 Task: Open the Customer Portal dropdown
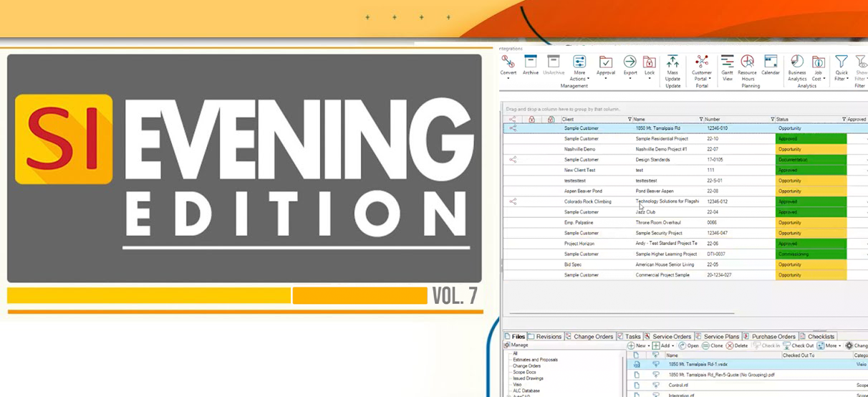pos(702,68)
